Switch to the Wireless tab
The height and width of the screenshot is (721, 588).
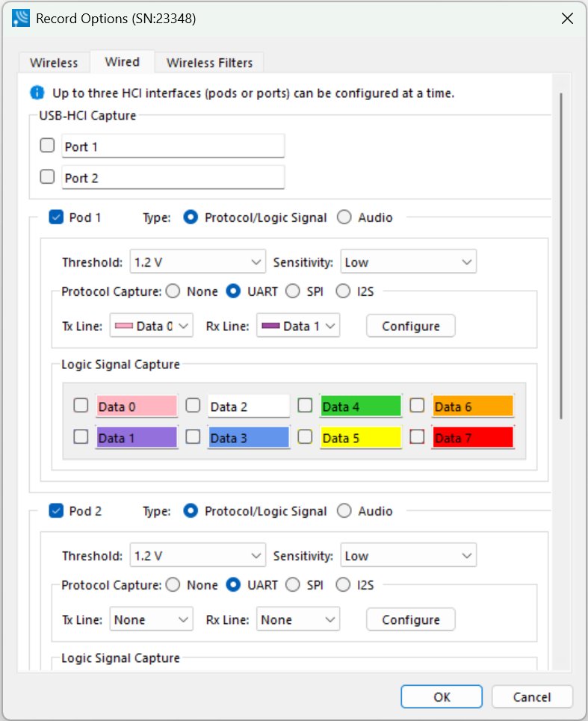click(54, 63)
